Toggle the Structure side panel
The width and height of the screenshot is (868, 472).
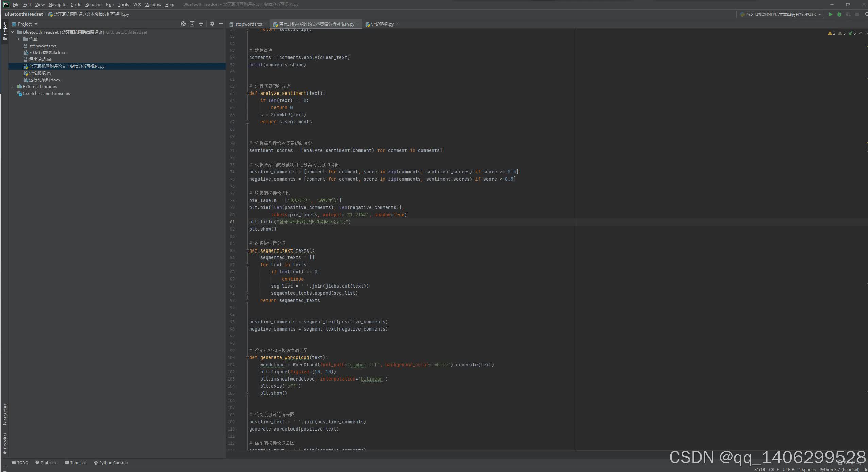5,414
